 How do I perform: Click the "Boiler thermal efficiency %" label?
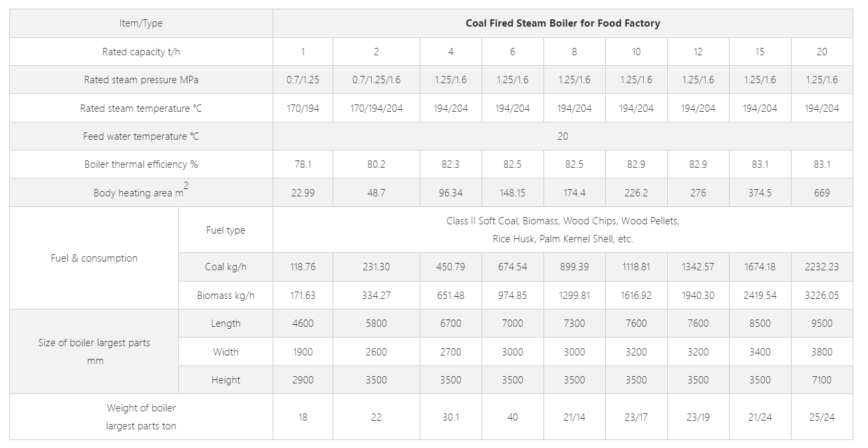coord(141,164)
